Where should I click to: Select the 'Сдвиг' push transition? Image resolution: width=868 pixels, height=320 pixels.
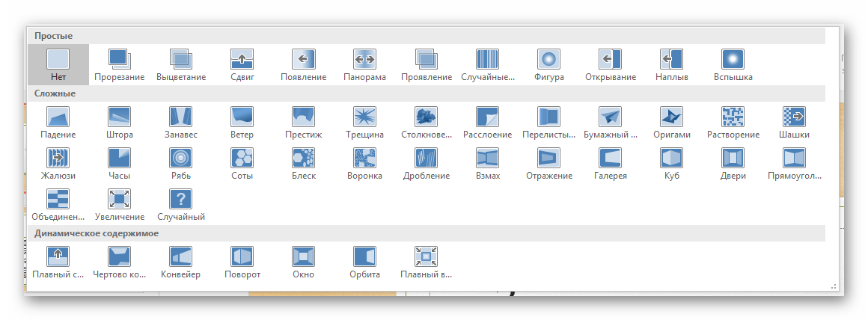242,64
